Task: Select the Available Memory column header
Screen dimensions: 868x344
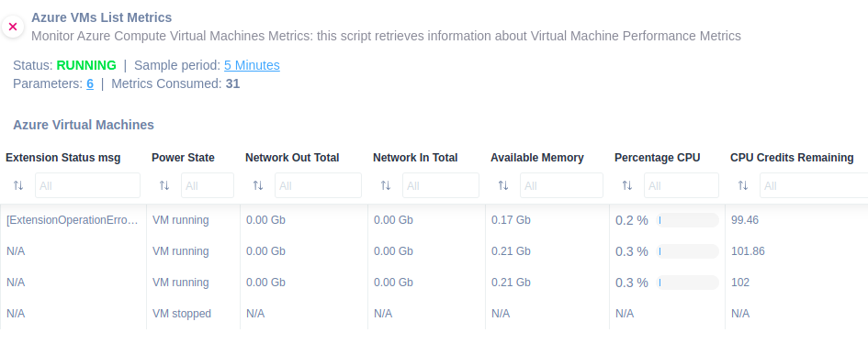Action: coord(537,158)
